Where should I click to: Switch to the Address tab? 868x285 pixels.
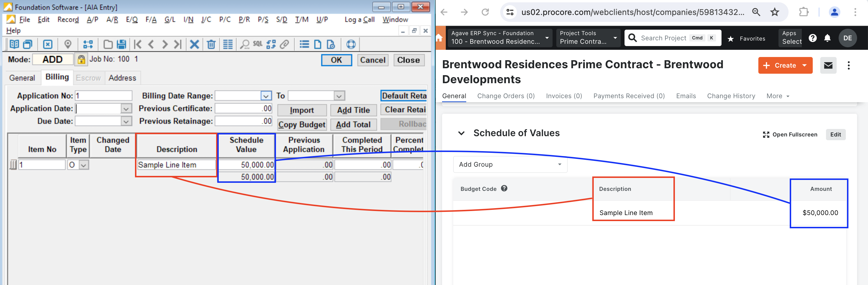122,78
